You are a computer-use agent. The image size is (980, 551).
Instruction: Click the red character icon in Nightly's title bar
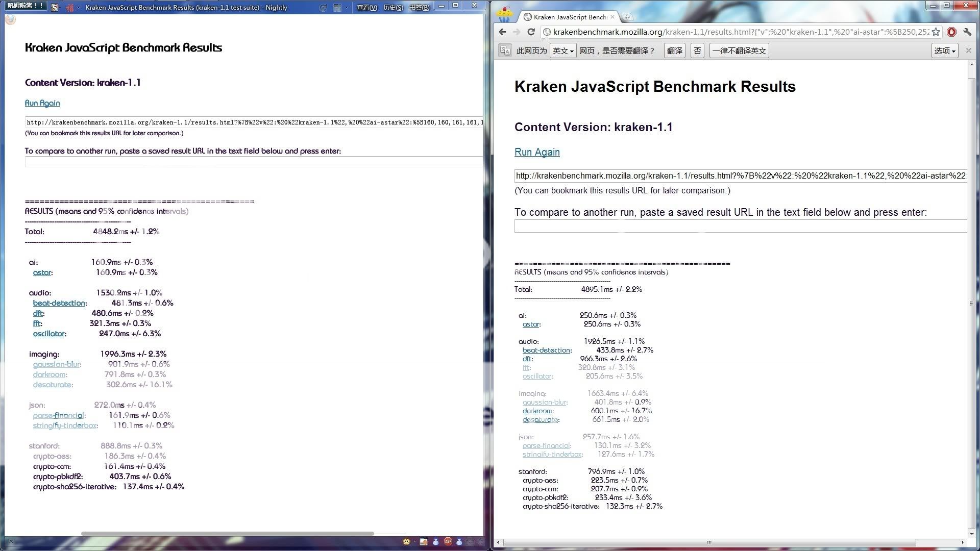click(x=69, y=8)
